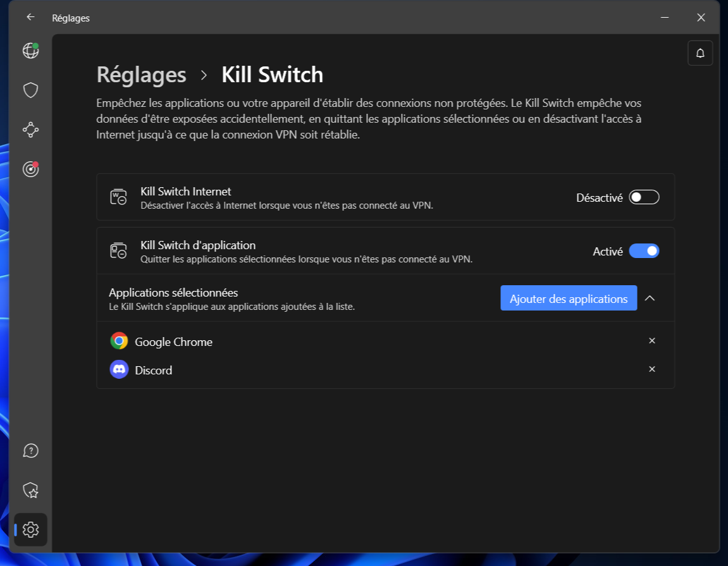Click the Kill Switch Internet title
The width and height of the screenshot is (728, 566).
coord(186,191)
